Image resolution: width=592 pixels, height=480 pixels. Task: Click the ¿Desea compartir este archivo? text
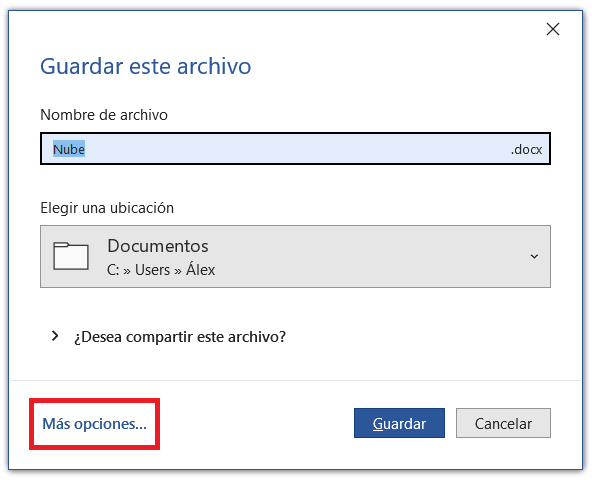(x=180, y=337)
